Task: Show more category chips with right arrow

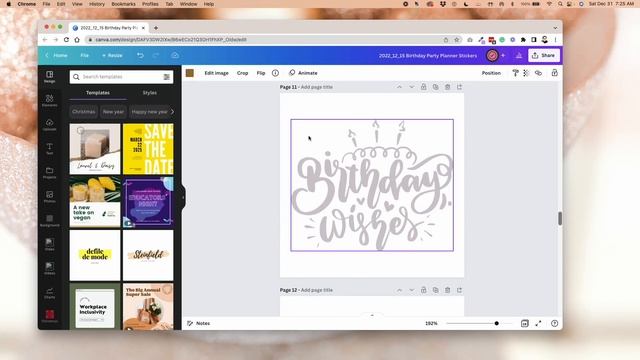Action: [172, 111]
